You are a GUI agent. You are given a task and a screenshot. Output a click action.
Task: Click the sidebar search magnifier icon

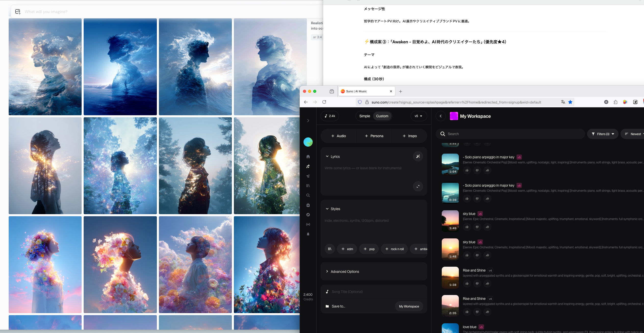point(308,195)
